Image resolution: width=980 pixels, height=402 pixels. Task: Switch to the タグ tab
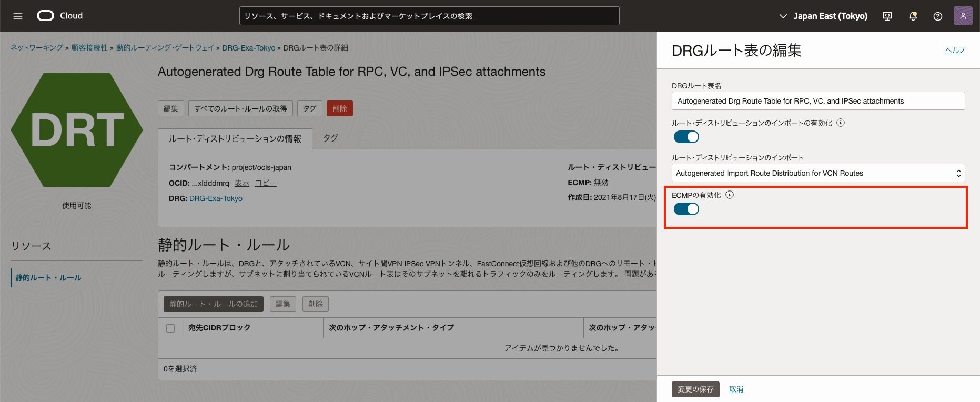click(x=330, y=138)
